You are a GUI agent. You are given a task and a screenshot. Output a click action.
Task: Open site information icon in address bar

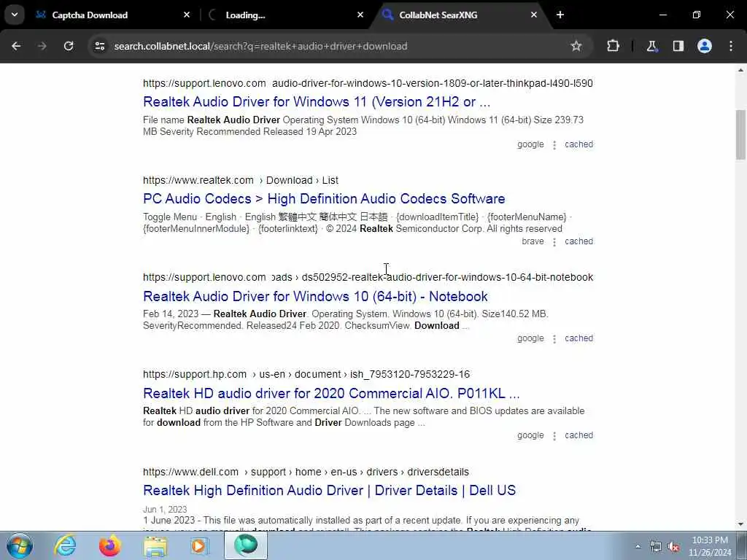point(99,46)
